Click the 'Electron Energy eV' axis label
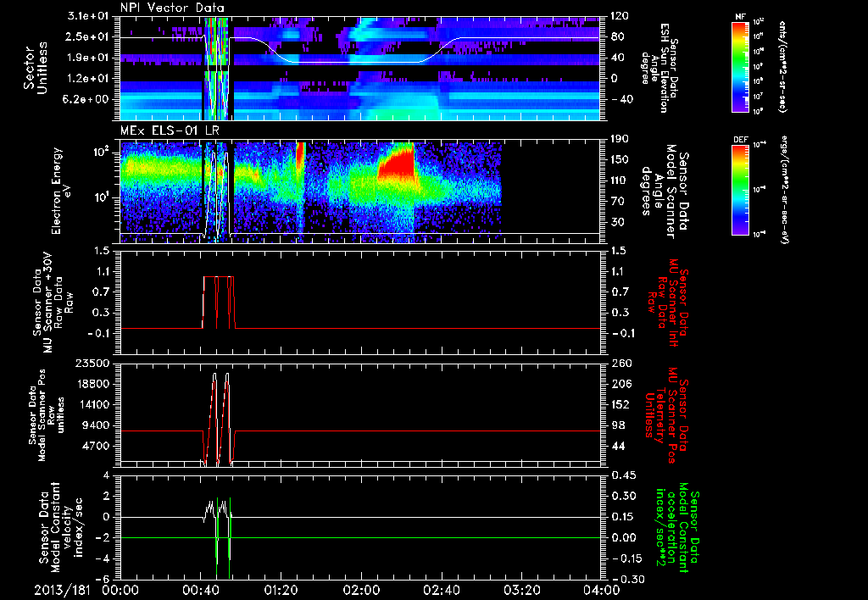The image size is (868, 600). click(x=63, y=191)
